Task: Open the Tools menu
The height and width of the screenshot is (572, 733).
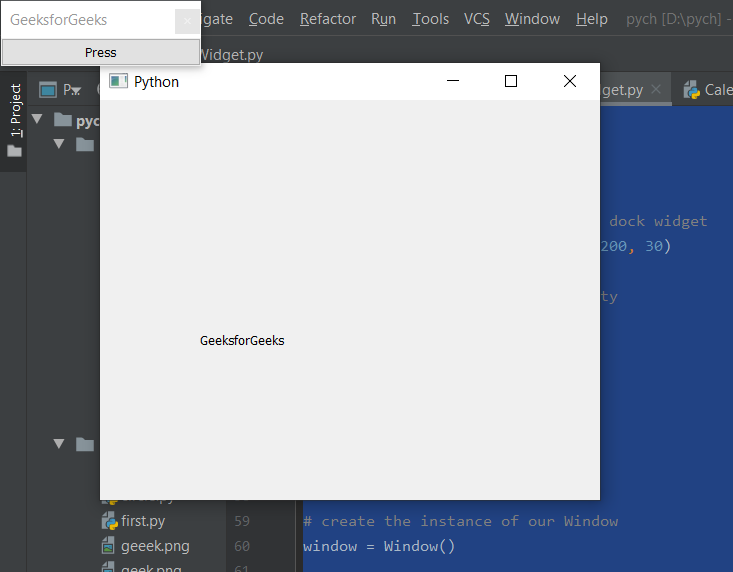Action: click(430, 19)
